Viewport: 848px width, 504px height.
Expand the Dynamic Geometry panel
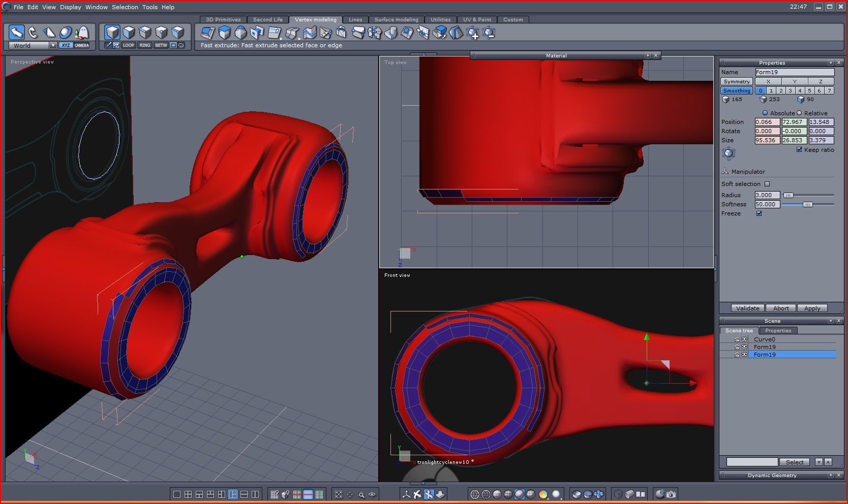click(831, 476)
